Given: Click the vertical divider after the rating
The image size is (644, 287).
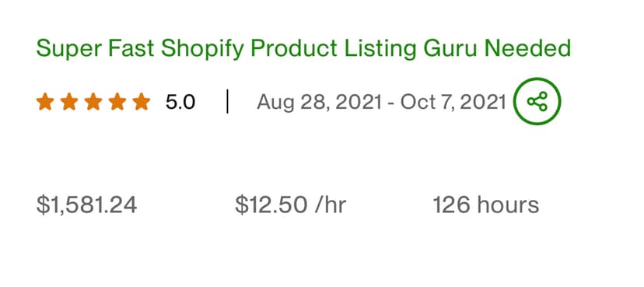Looking at the screenshot, I should [227, 102].
